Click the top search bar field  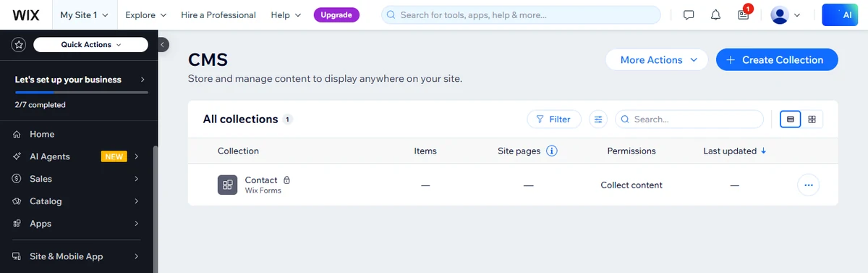pyautogui.click(x=521, y=14)
